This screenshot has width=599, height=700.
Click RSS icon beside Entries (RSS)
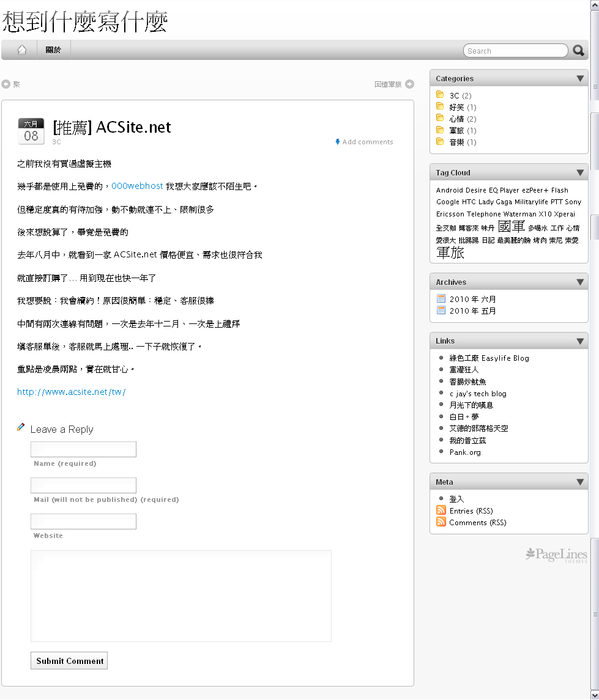(441, 510)
